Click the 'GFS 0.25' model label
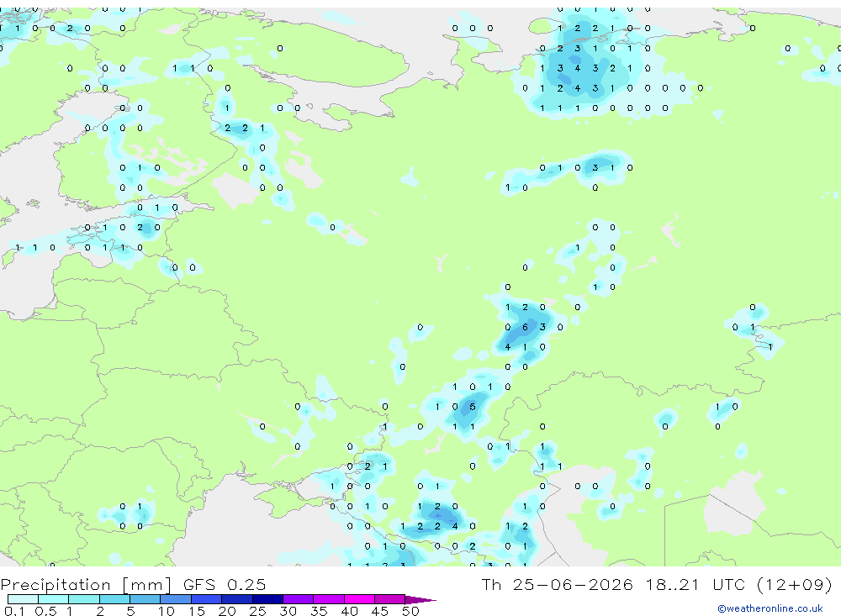Image resolution: width=841 pixels, height=616 pixels. (x=225, y=584)
